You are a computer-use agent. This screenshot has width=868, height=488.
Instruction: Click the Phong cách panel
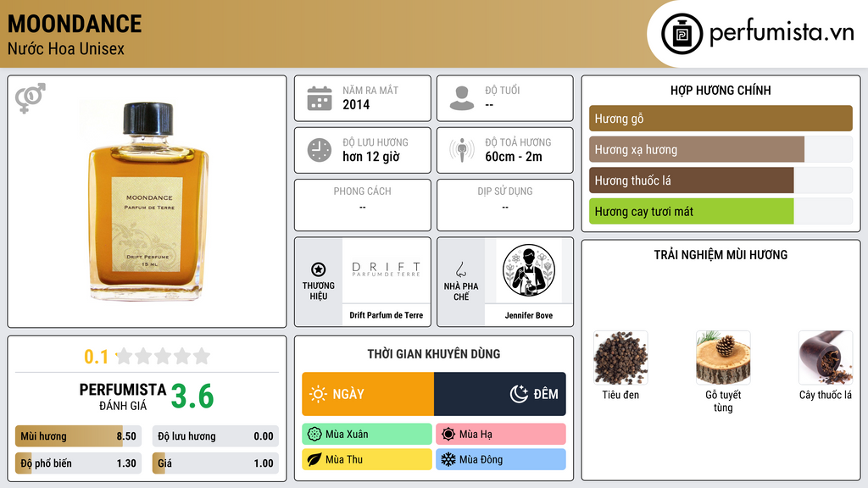coord(363,205)
